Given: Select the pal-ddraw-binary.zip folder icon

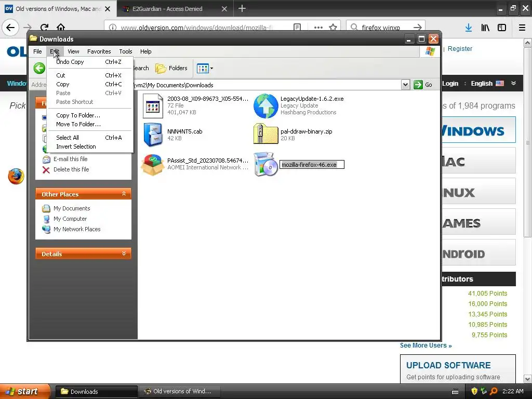Looking at the screenshot, I should tap(265, 135).
